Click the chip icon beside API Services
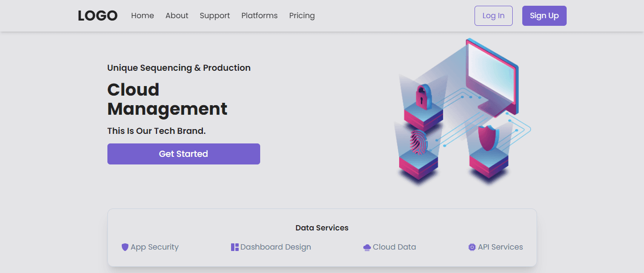Viewport: 644px width, 273px height. (x=472, y=247)
